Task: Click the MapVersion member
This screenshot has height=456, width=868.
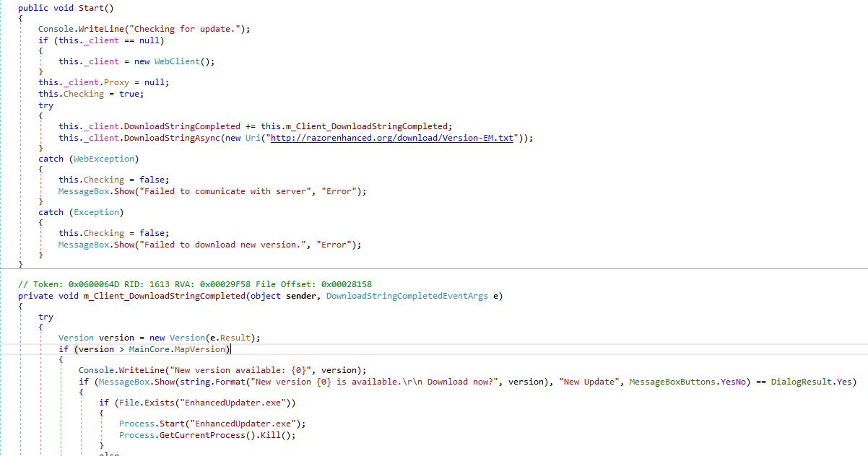Action: click(x=201, y=349)
